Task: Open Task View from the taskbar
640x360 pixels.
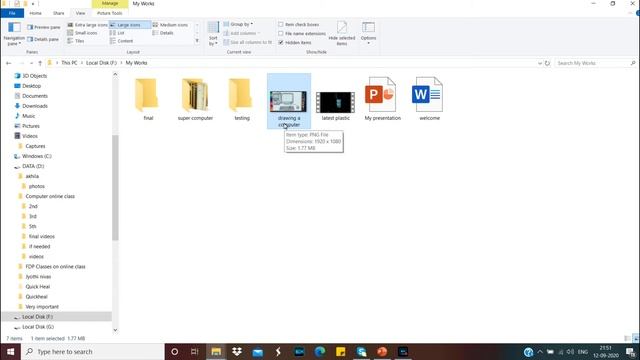Action: pyautogui.click(x=195, y=351)
